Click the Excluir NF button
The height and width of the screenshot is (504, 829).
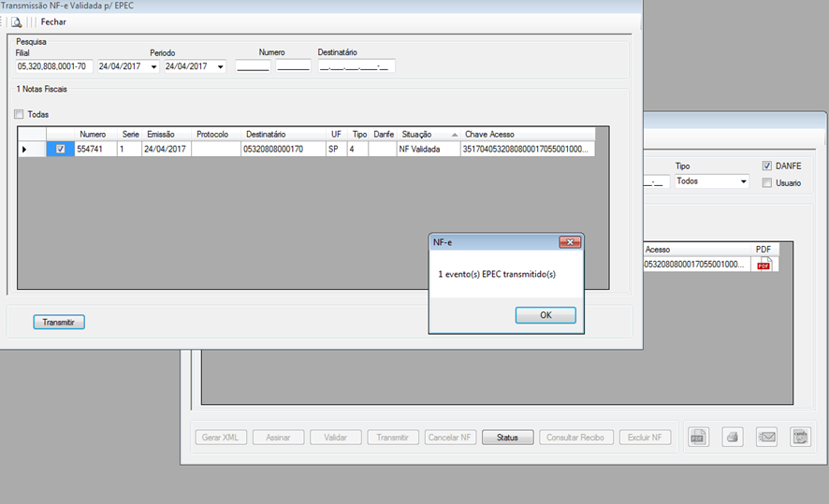[x=645, y=438]
